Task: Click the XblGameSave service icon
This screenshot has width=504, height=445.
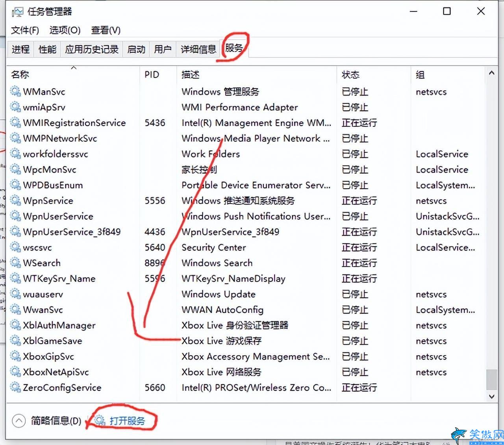Action: coord(15,341)
